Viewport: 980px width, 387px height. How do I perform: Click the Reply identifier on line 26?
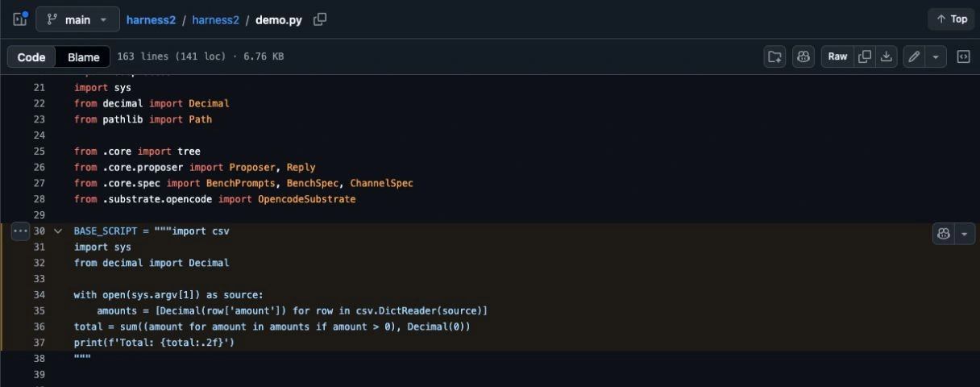301,167
